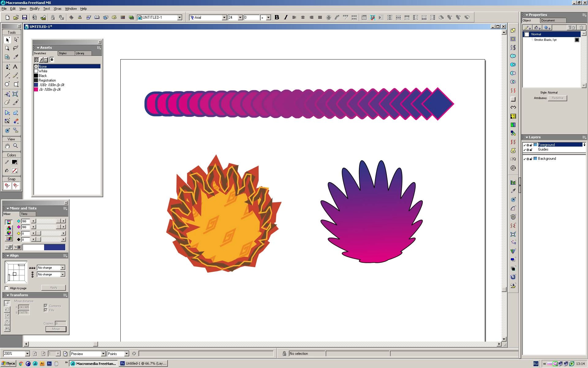The image size is (588, 368).
Task: Open the font name Arial dropdown
Action: pos(224,17)
